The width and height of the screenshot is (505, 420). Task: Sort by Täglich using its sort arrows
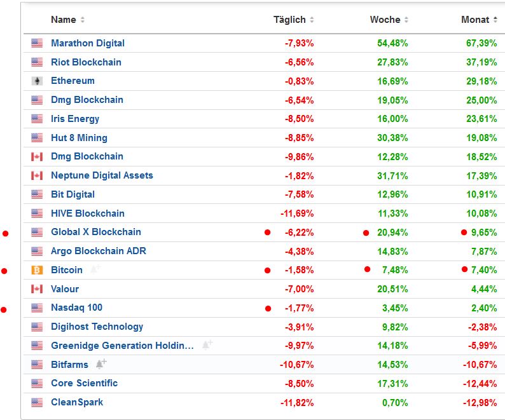tap(312, 20)
